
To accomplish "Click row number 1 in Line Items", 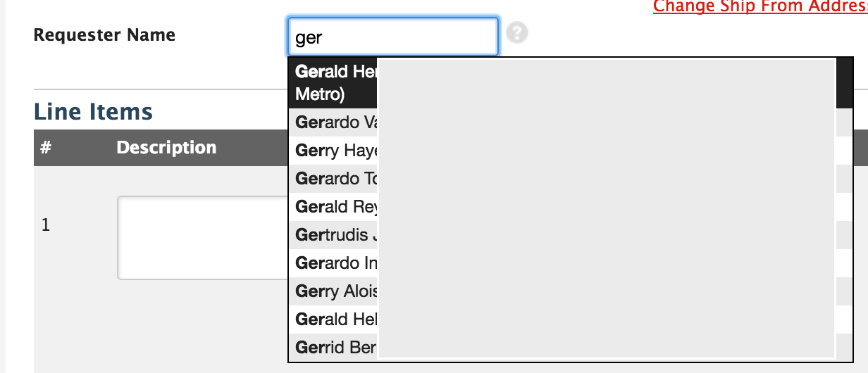I will coord(46,226).
